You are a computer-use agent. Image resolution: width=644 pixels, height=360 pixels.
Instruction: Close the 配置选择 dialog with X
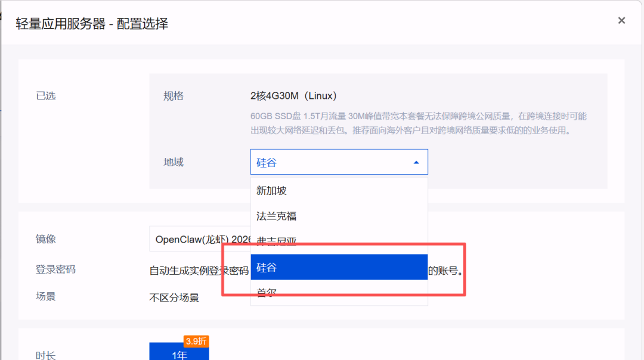(621, 21)
